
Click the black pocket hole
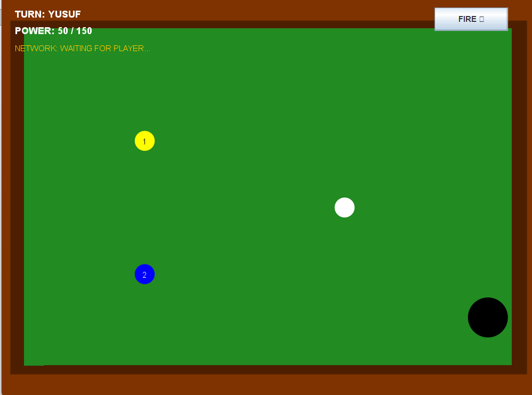point(488,317)
